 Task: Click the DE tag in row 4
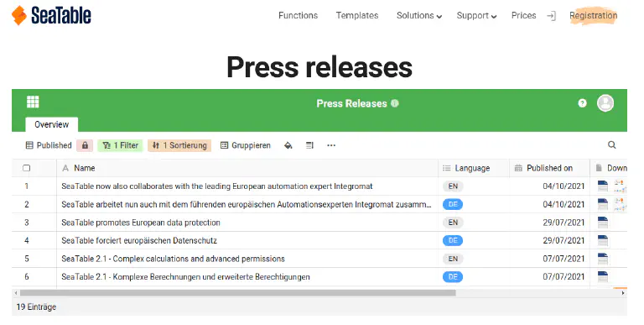tap(453, 241)
